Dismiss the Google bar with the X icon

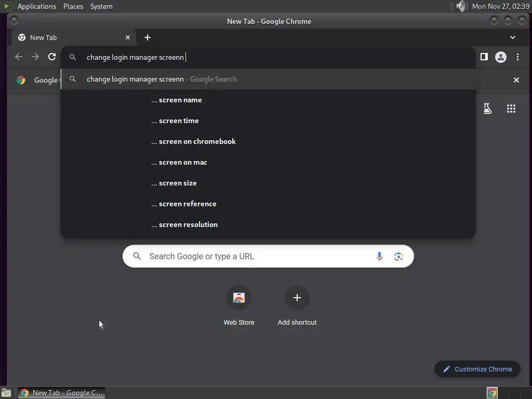pyautogui.click(x=516, y=80)
